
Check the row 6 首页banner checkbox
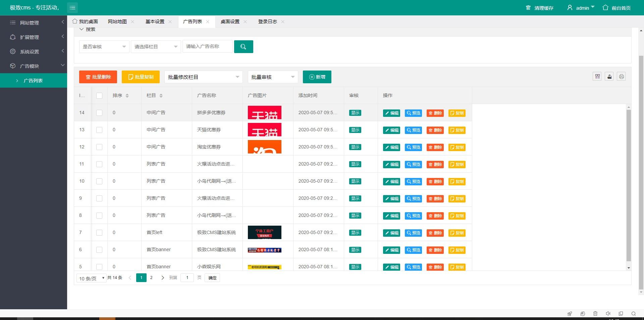click(x=99, y=250)
